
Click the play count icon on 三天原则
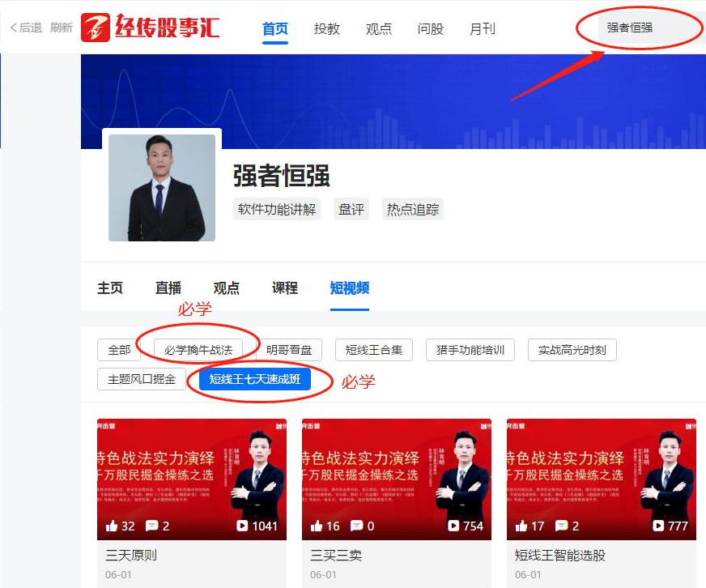[242, 526]
